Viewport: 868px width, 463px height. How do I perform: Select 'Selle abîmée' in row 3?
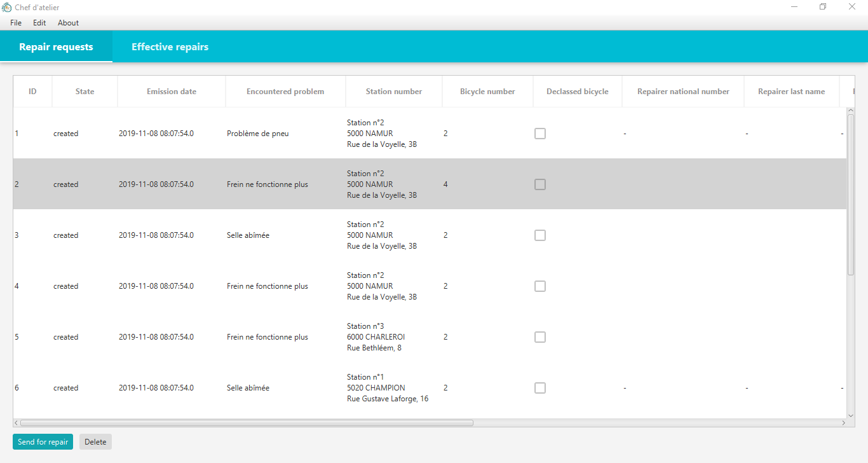point(248,235)
